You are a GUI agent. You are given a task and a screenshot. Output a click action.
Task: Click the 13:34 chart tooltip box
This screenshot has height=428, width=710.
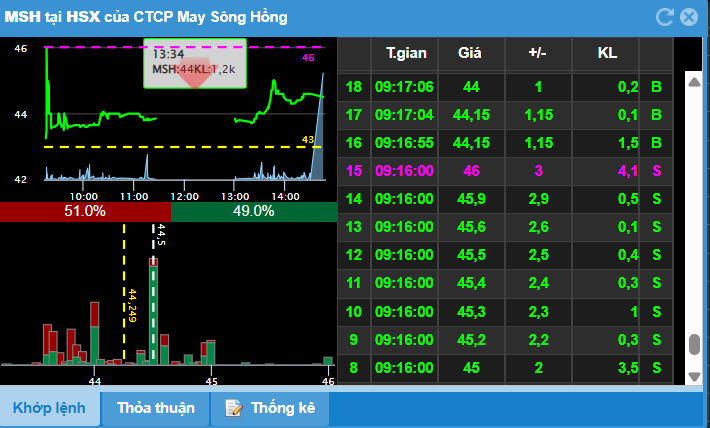(195, 63)
